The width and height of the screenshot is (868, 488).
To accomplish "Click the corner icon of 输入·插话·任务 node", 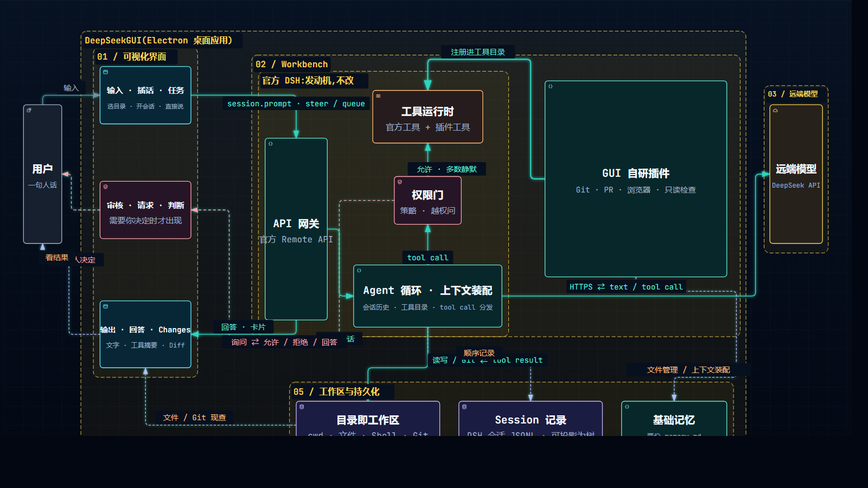I will click(106, 72).
